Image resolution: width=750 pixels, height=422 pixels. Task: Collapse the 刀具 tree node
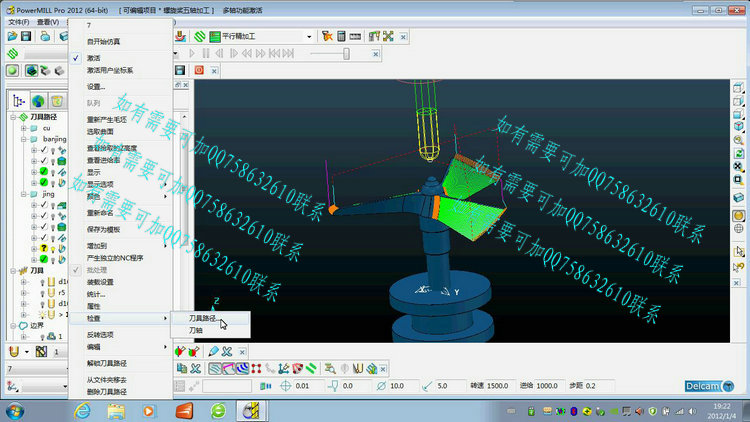13,271
